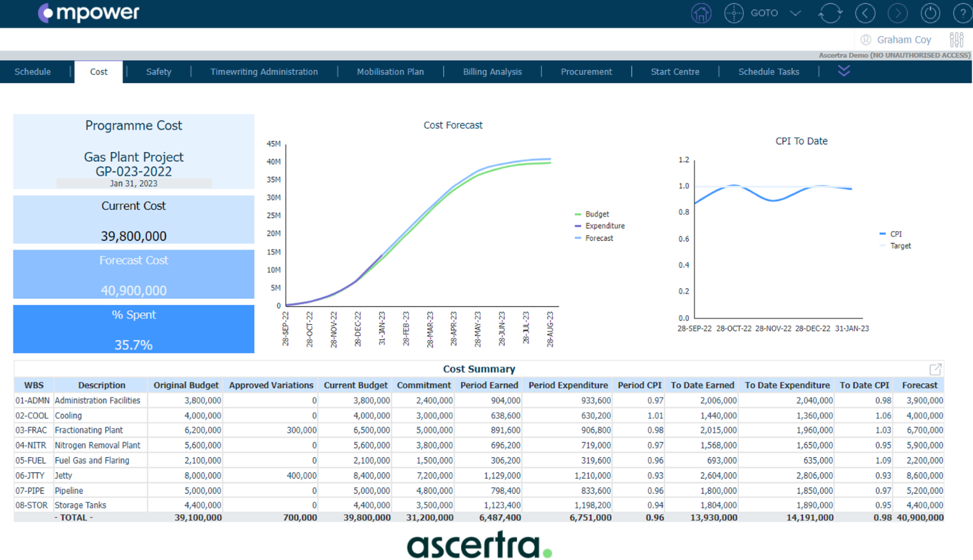Open the Procurement tab

(x=586, y=72)
